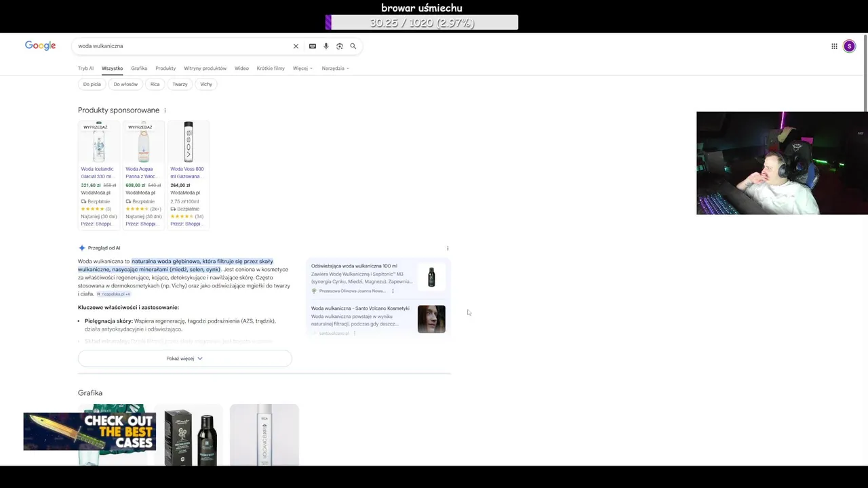
Task: Click the Przegląd od AI label
Action: [x=104, y=248]
